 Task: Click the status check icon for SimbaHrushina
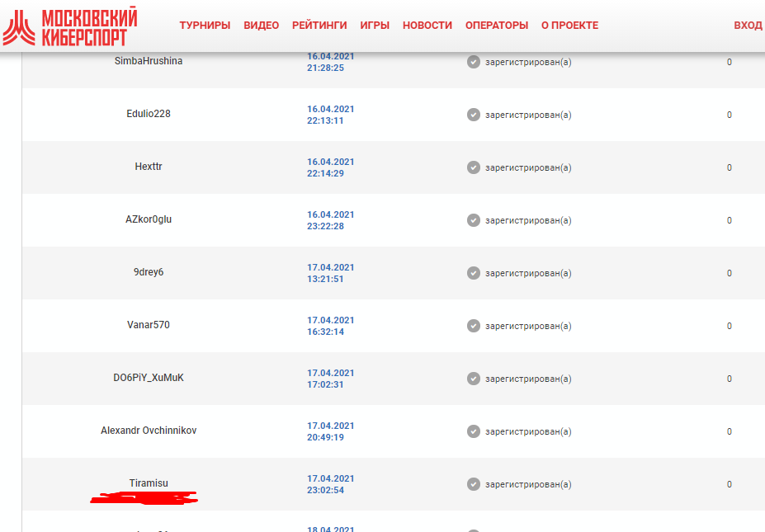tap(473, 62)
